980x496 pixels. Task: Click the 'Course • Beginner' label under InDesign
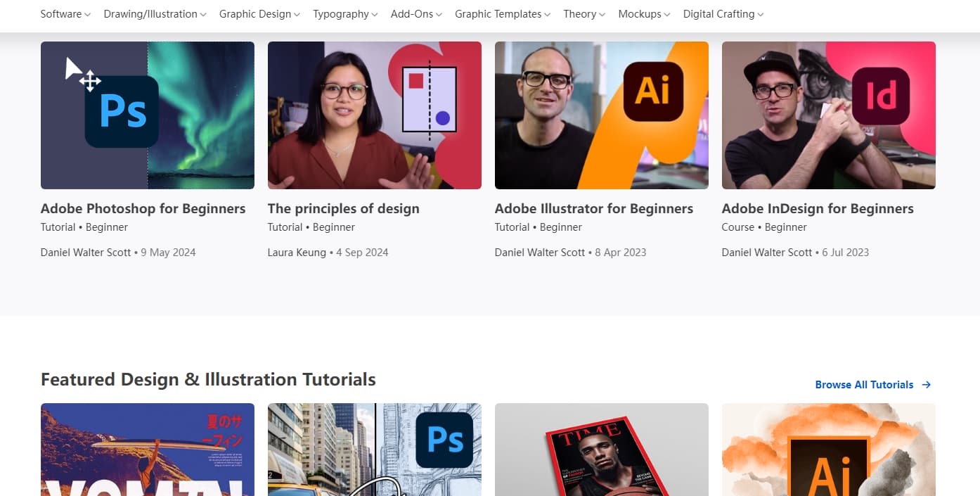pyautogui.click(x=764, y=227)
